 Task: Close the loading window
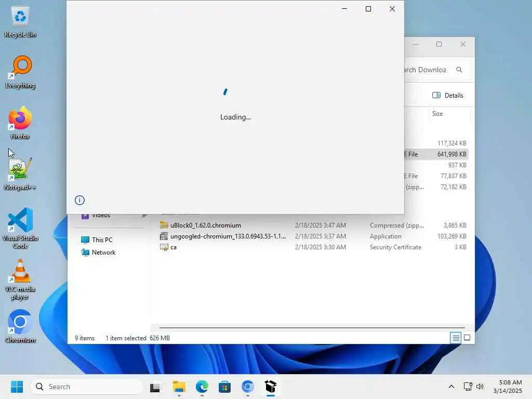pos(392,9)
